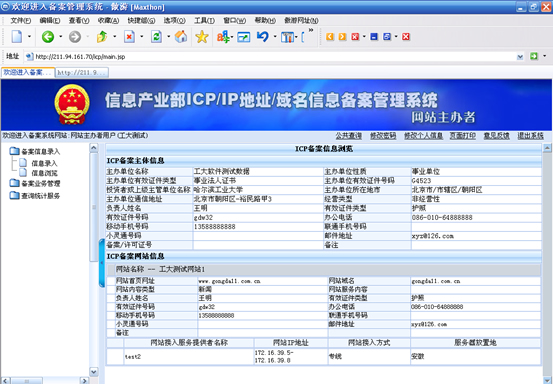The image size is (553, 384).
Task: Open the undo icon's dropdown arrow
Action: [275, 36]
